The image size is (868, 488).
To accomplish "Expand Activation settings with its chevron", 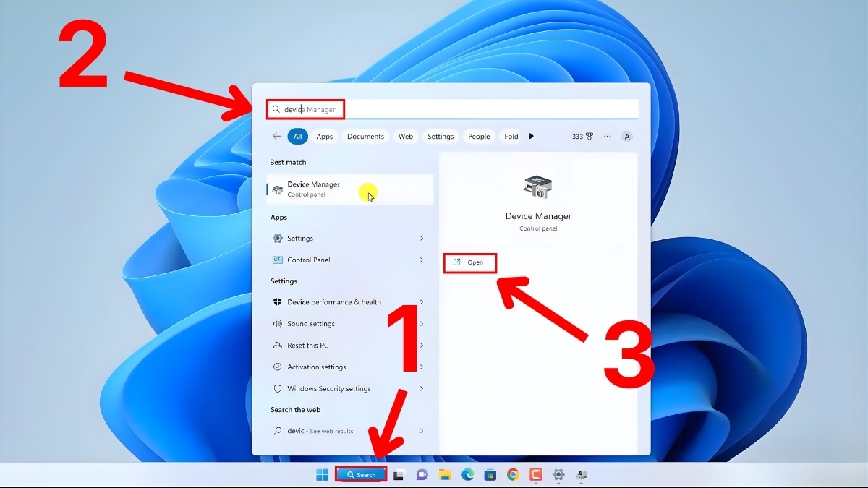I will pos(422,367).
